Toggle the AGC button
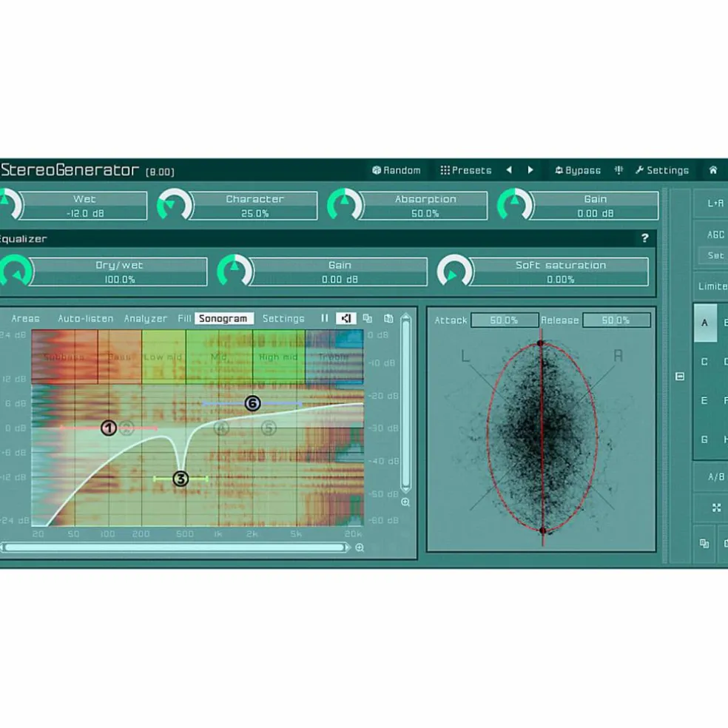This screenshot has width=728, height=728. click(x=715, y=235)
